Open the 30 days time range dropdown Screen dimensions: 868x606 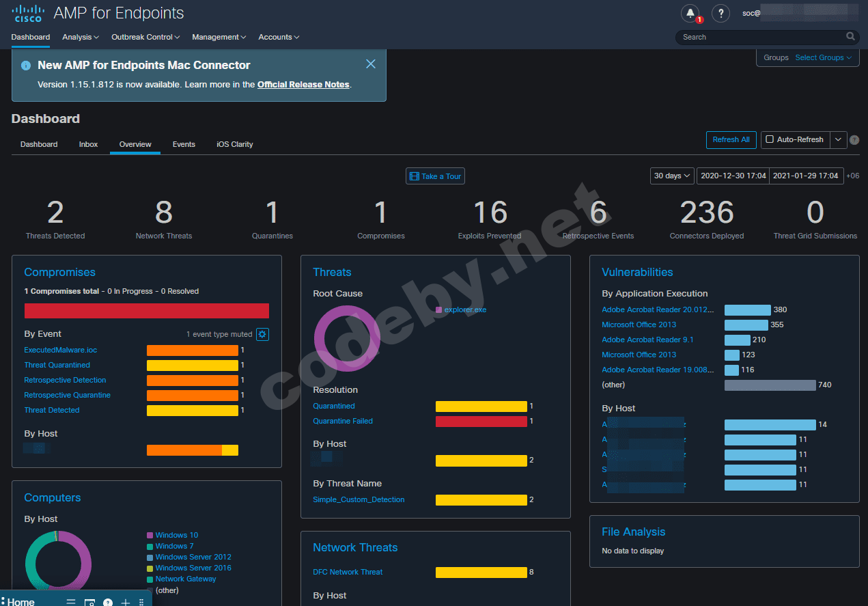[x=671, y=176]
